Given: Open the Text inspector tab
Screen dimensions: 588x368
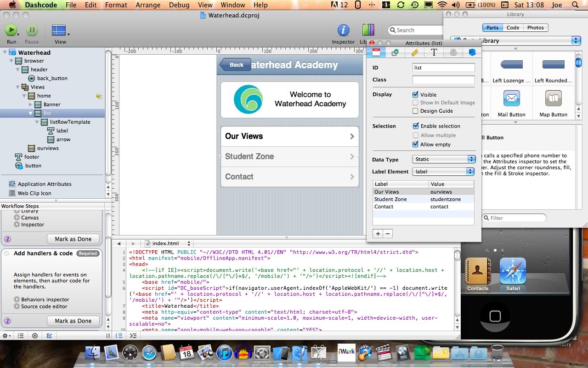Looking at the screenshot, I should [x=434, y=52].
